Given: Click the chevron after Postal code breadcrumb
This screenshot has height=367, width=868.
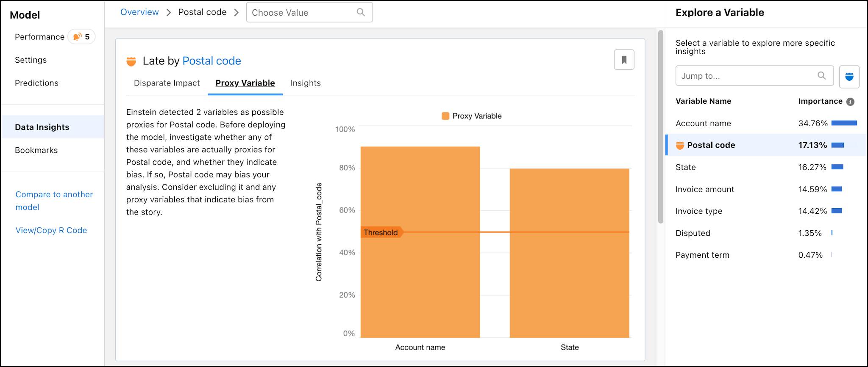Looking at the screenshot, I should 236,13.
